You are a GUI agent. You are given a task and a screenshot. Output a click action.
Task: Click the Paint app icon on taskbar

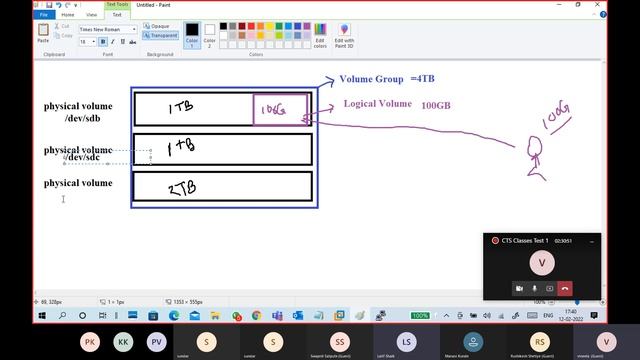point(360,316)
